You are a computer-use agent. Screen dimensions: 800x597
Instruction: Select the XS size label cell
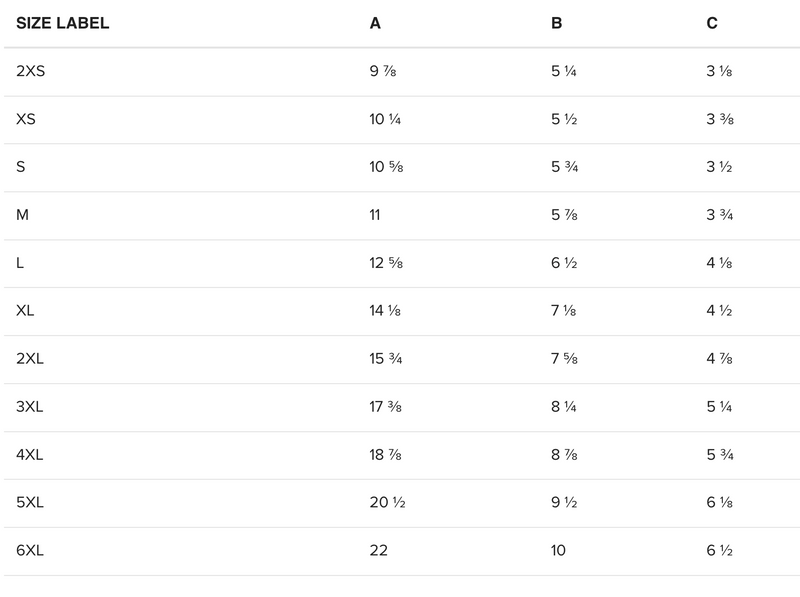point(26,119)
